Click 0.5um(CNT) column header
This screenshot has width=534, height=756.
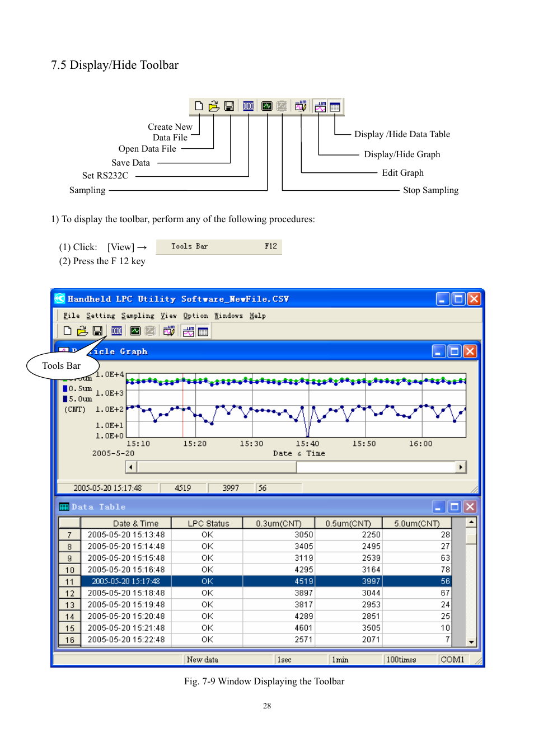[x=348, y=523]
